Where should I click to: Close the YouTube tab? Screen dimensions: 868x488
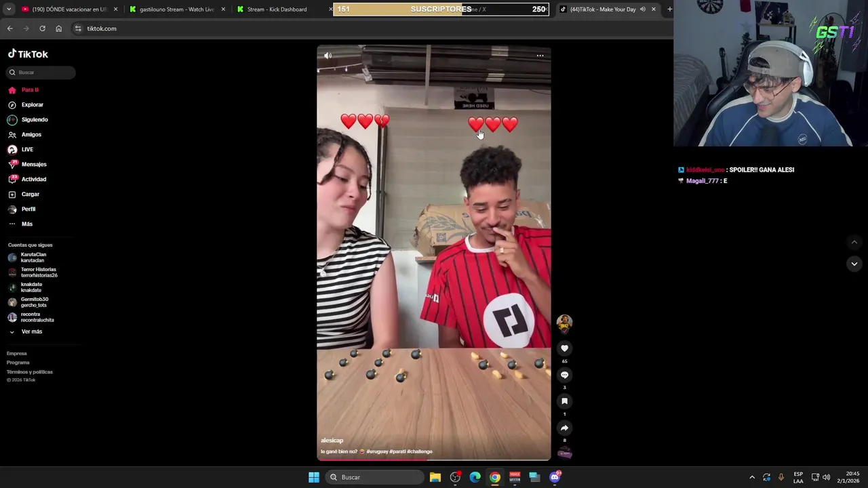tap(115, 9)
